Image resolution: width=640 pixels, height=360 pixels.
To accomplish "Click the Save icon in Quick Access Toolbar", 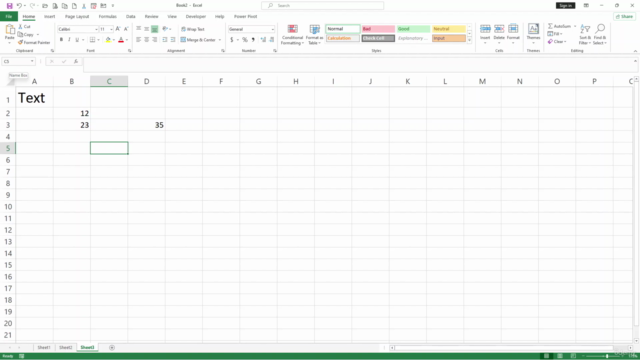I will [9, 6].
